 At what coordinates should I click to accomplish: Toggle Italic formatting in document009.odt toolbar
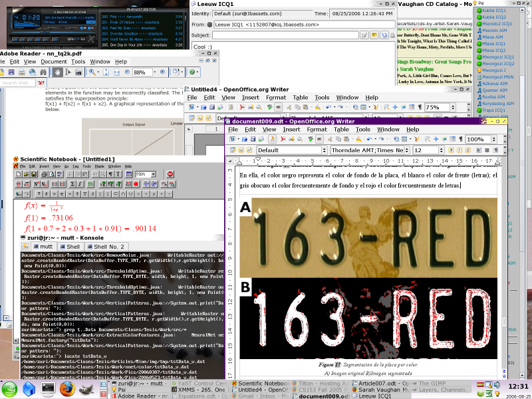click(x=460, y=150)
